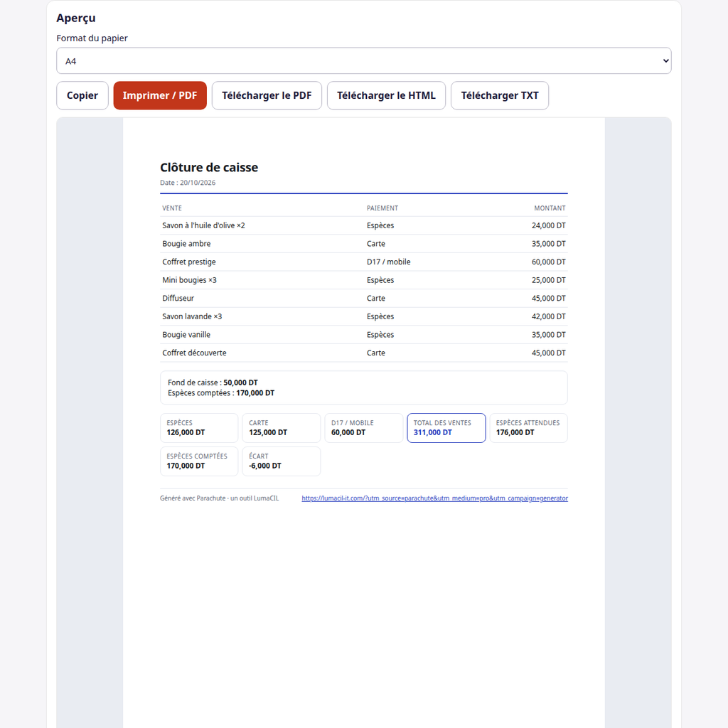Click the Copier button
The height and width of the screenshot is (728, 728).
(82, 96)
